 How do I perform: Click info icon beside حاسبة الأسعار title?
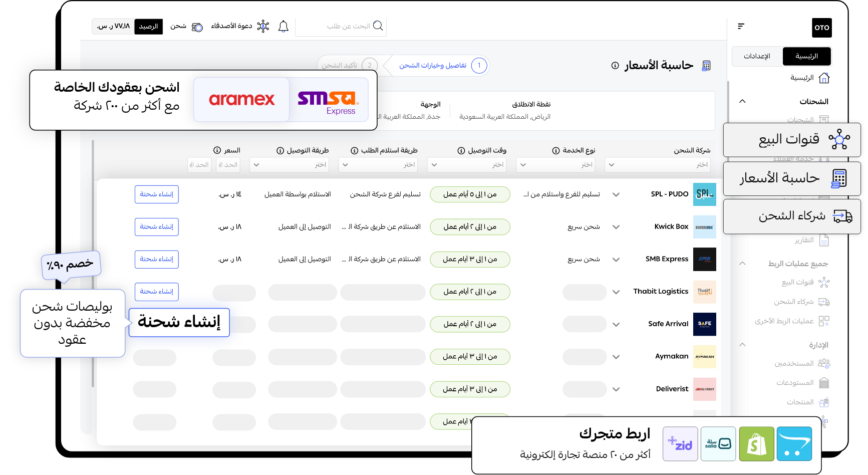pos(615,66)
